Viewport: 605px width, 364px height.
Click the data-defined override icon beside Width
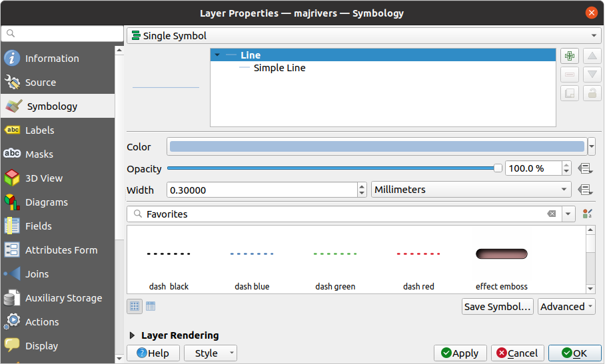(586, 190)
